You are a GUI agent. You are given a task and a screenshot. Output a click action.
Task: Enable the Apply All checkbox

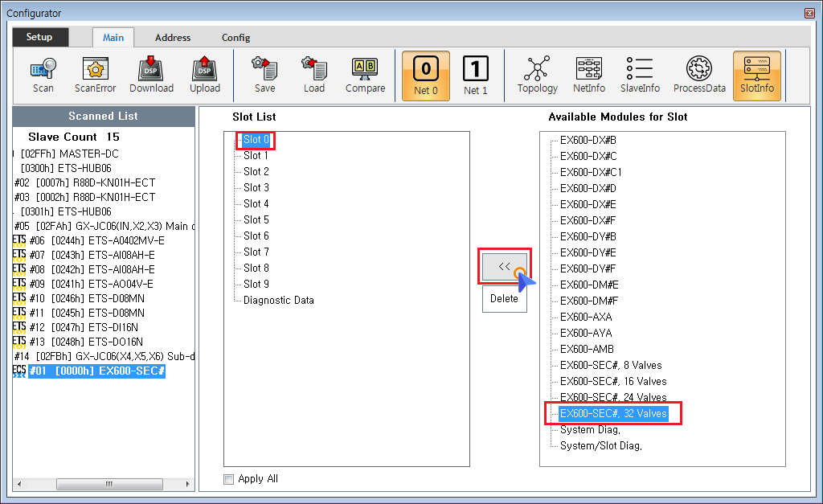[x=229, y=479]
